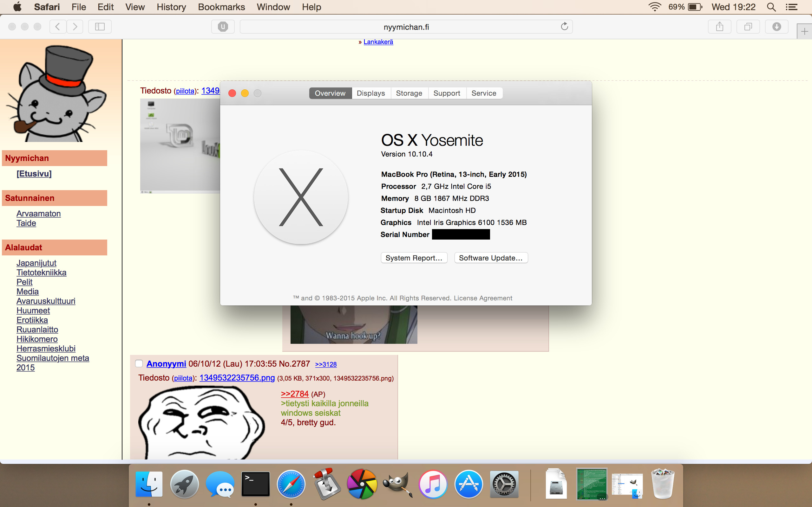Click the Show all tabs icon

748,27
